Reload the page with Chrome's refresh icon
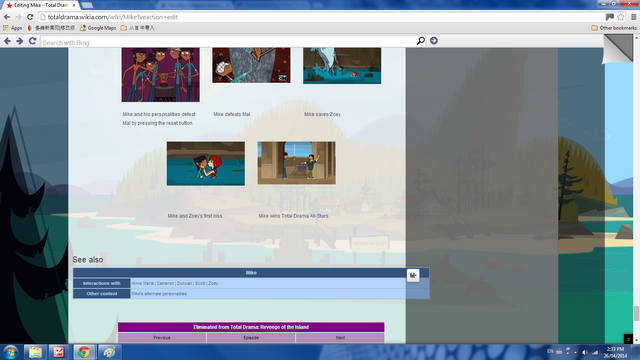This screenshot has height=360, width=640. [x=30, y=17]
